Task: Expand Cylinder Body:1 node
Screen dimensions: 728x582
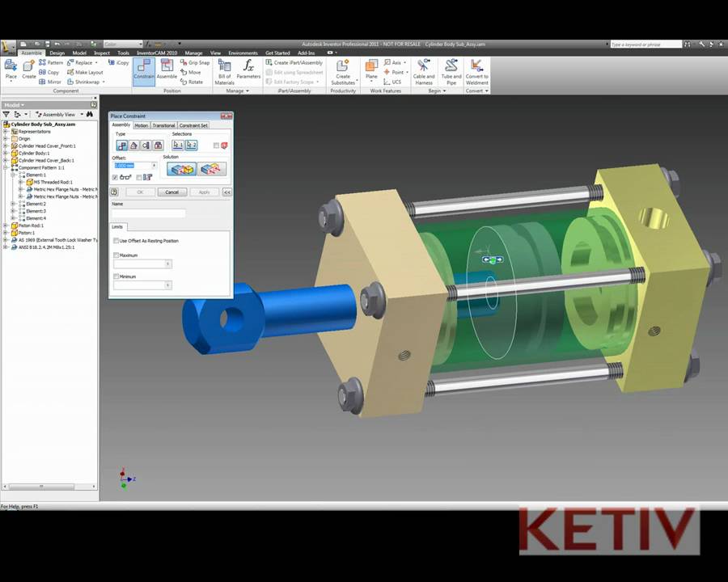Action: point(6,153)
